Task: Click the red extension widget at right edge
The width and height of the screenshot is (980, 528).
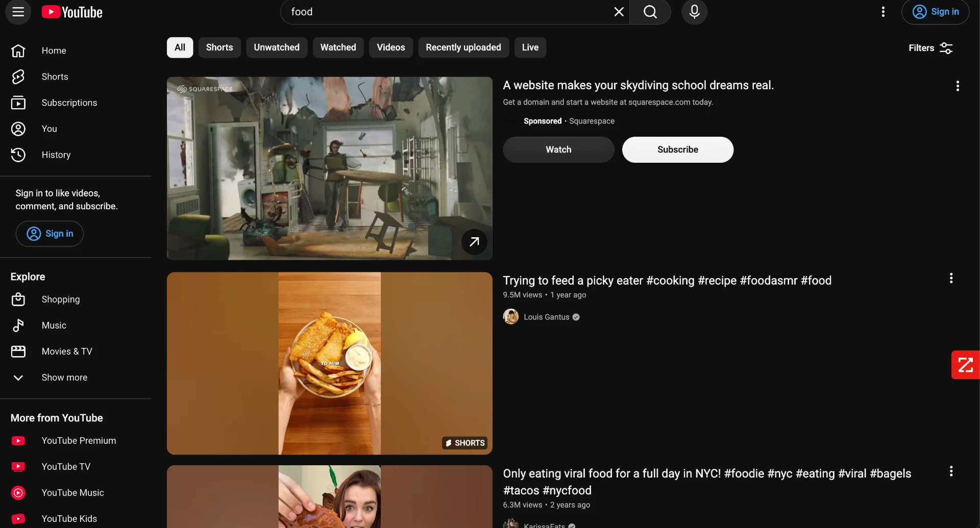Action: tap(965, 365)
